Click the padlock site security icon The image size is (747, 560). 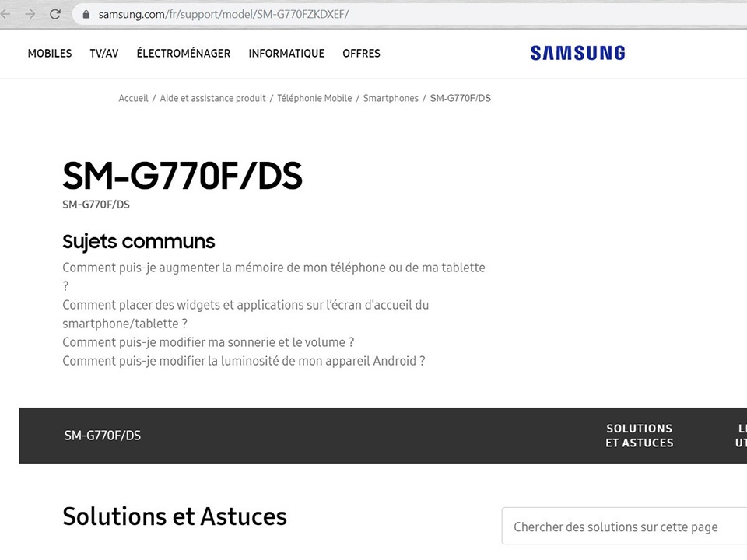(86, 14)
